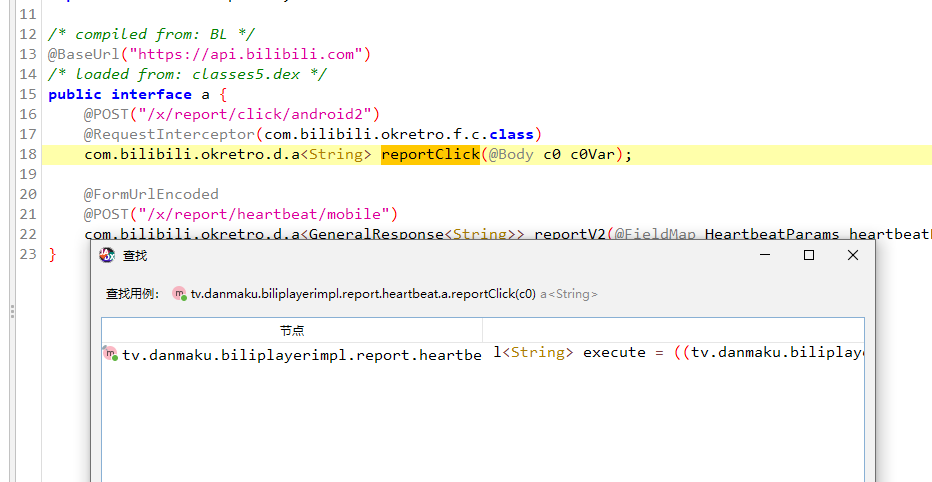
Task: Click the highlighted reportClick method name
Action: (430, 155)
